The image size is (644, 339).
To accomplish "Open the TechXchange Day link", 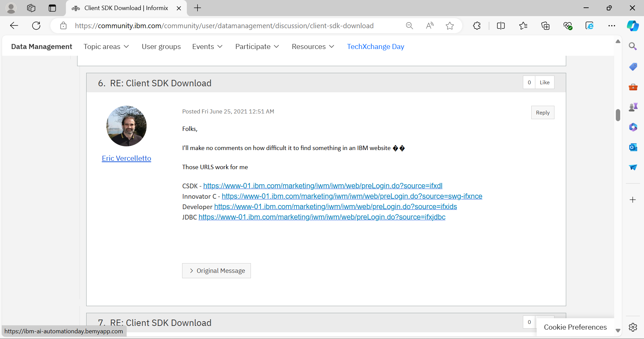I will pos(375,47).
